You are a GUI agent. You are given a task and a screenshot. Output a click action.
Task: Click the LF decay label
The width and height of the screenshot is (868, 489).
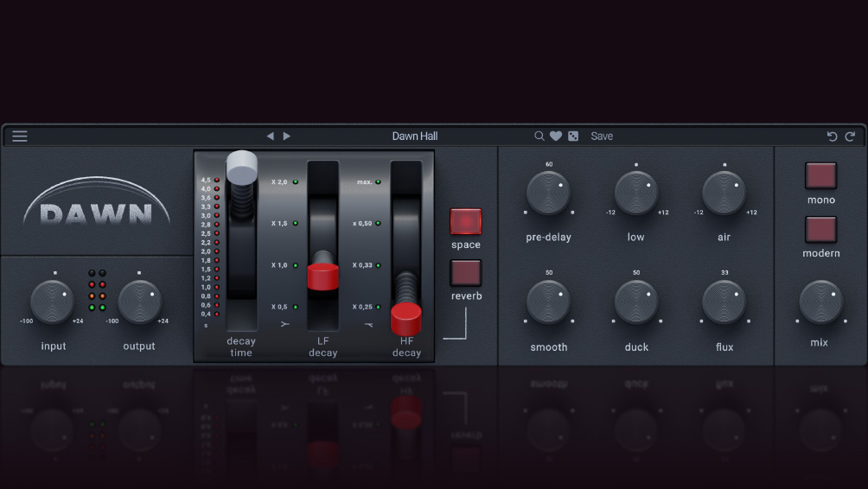pos(322,346)
